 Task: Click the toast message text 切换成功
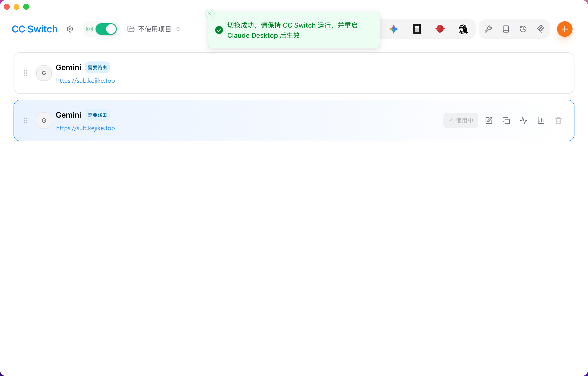[241, 25]
